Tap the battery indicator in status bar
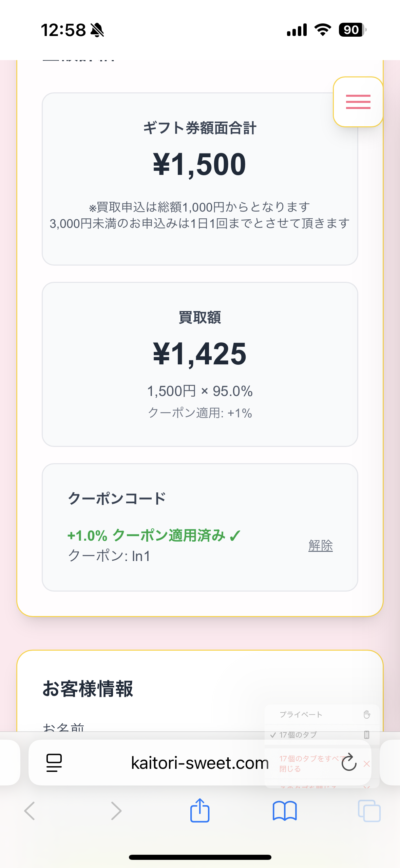The image size is (400, 868). coord(352,30)
